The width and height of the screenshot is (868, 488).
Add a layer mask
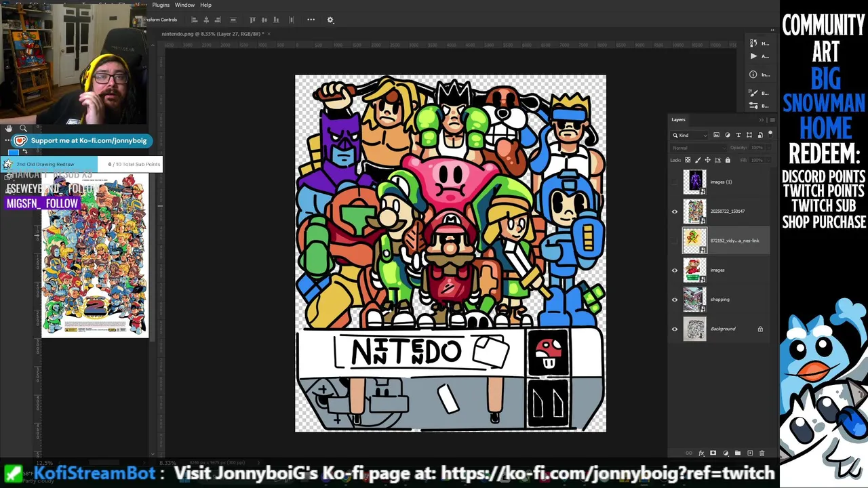pyautogui.click(x=713, y=453)
